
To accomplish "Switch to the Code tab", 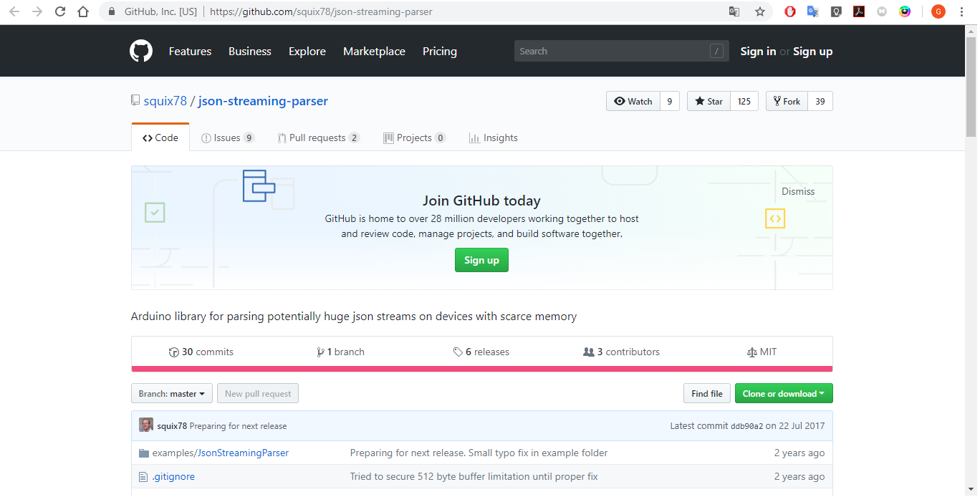I will [x=160, y=137].
